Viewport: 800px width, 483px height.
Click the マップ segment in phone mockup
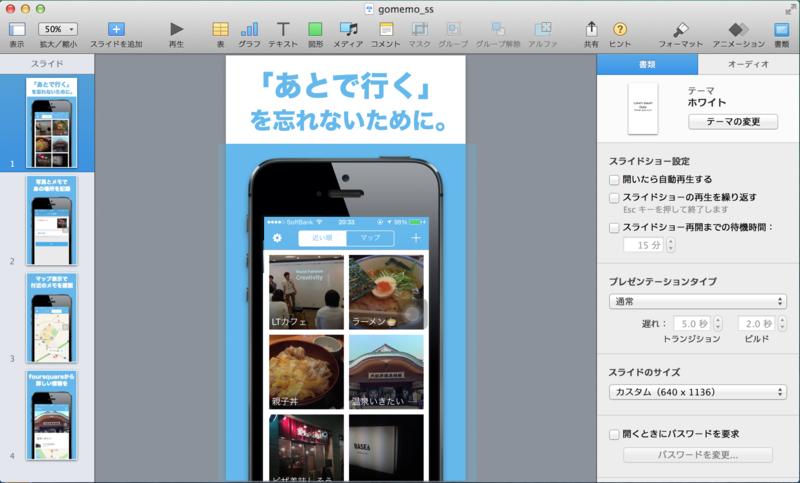point(370,238)
